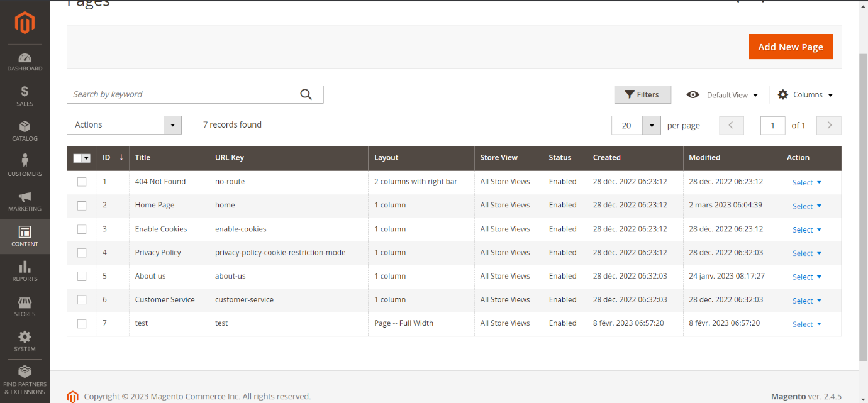Open the Stores storefront icon
The height and width of the screenshot is (403, 868).
pos(25,302)
